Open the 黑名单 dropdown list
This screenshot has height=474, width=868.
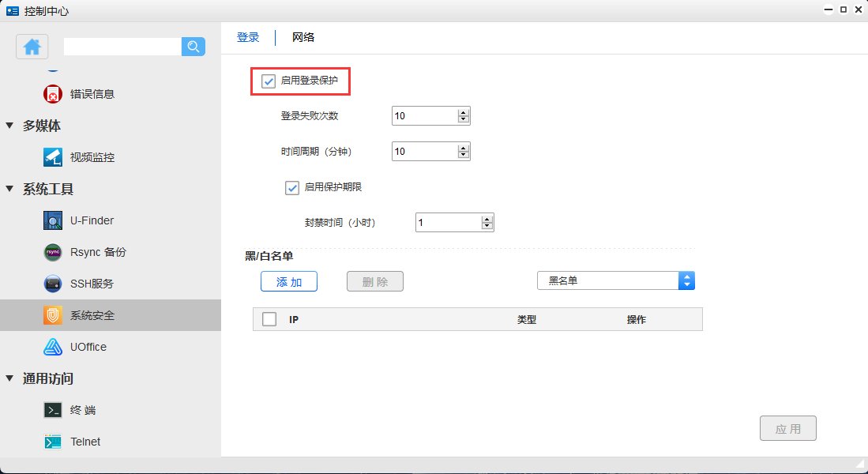click(x=615, y=280)
